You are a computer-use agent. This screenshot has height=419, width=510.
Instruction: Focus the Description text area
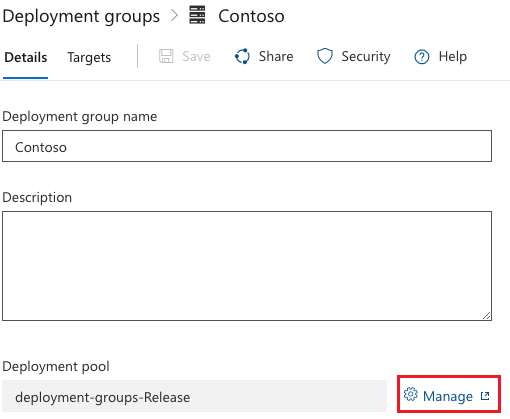click(247, 266)
